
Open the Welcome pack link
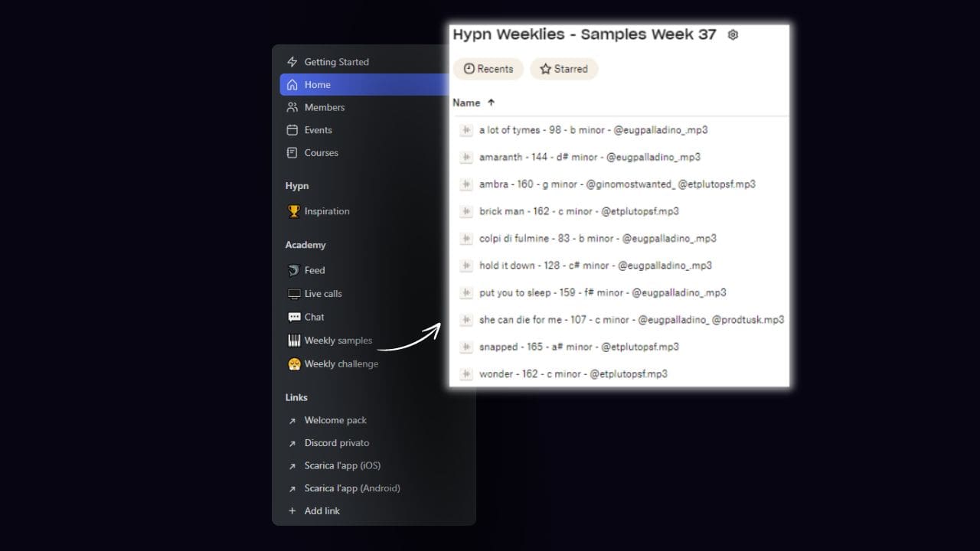(x=335, y=420)
